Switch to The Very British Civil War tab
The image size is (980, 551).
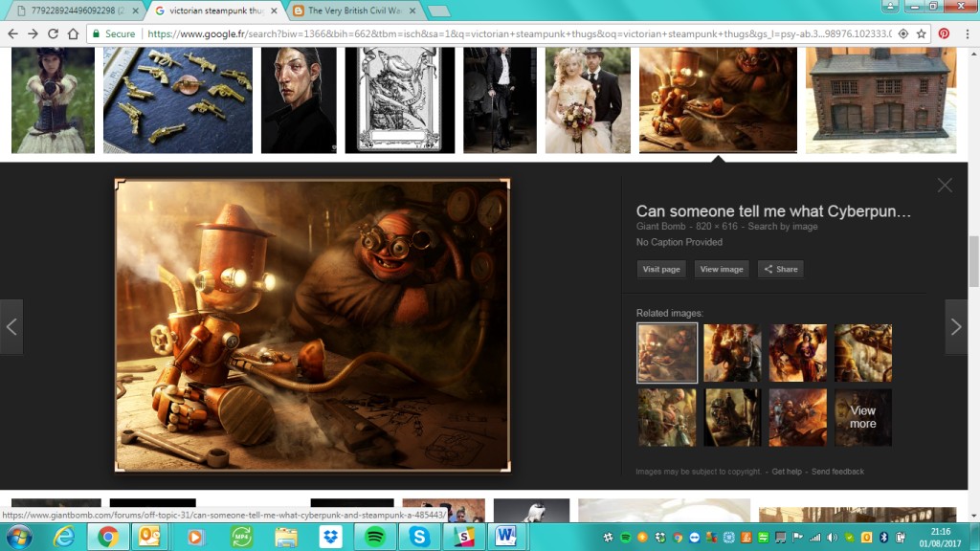tap(354, 11)
